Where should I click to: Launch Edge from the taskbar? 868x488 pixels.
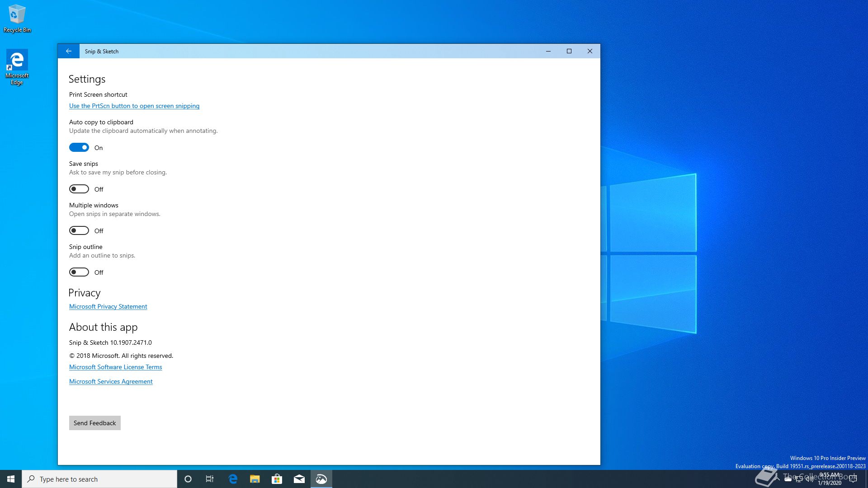[233, 479]
